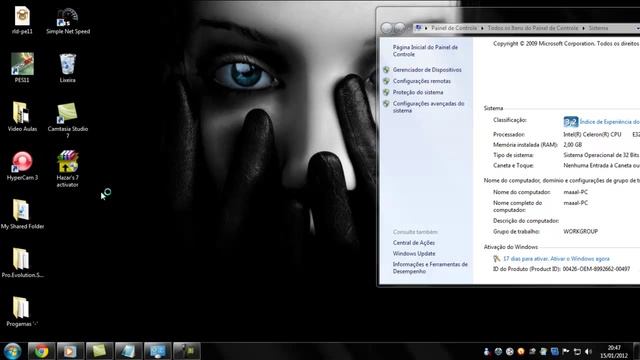The width and height of the screenshot is (640, 360).
Task: Open the light-blue notepad taskbar button
Action: coord(129,351)
